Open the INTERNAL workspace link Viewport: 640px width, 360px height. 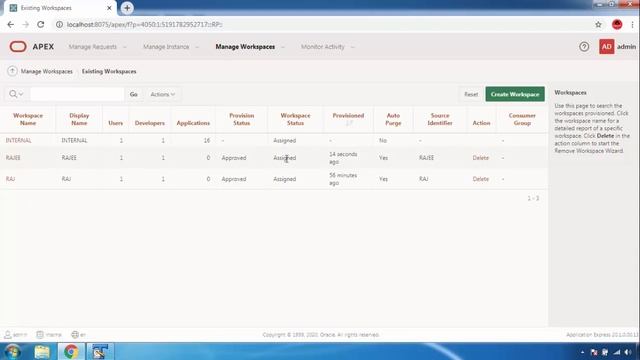pos(18,140)
